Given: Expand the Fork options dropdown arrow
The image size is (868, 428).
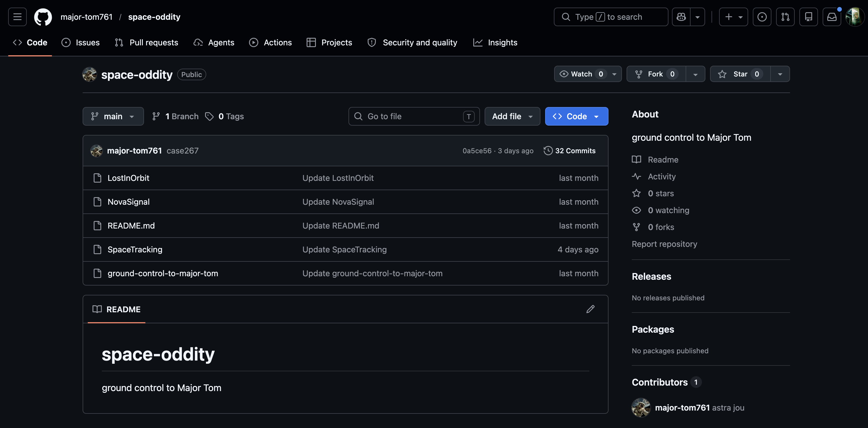Looking at the screenshot, I should [695, 74].
